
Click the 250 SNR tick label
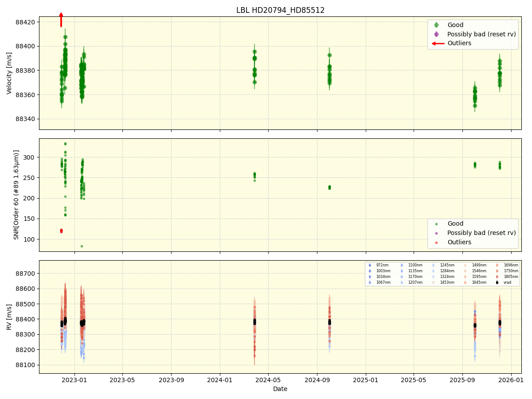coord(30,178)
